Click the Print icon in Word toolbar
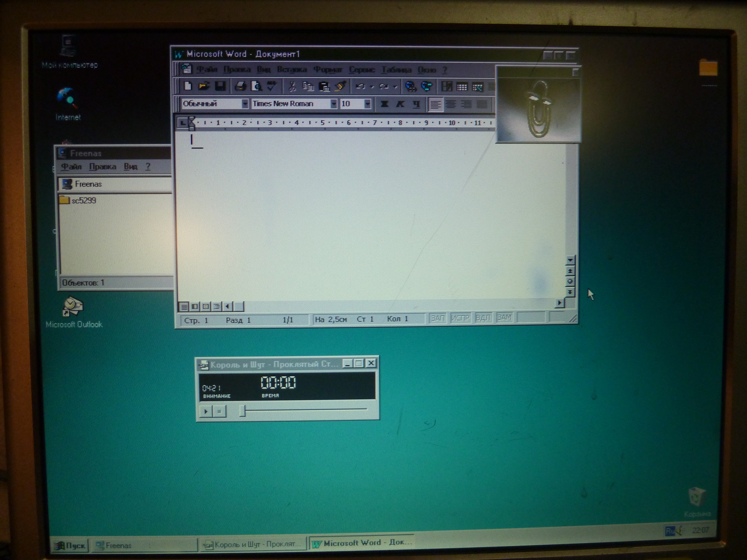 (240, 86)
